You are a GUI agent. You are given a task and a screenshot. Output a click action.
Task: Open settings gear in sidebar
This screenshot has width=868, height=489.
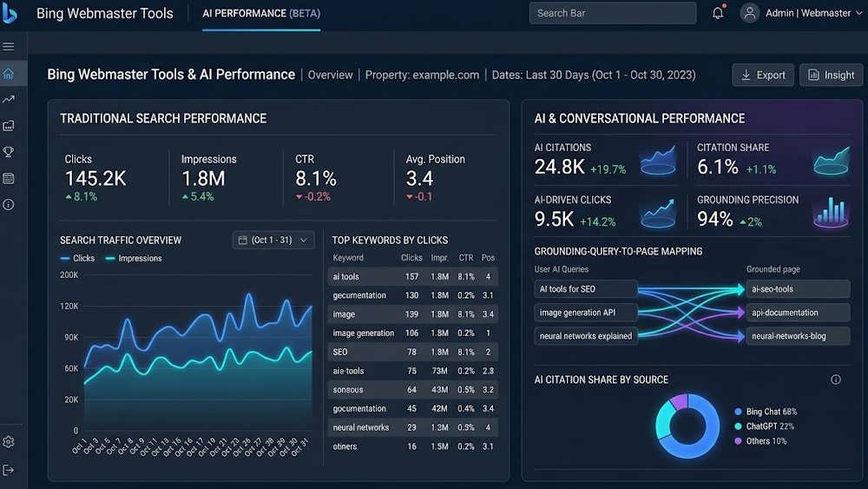point(9,442)
